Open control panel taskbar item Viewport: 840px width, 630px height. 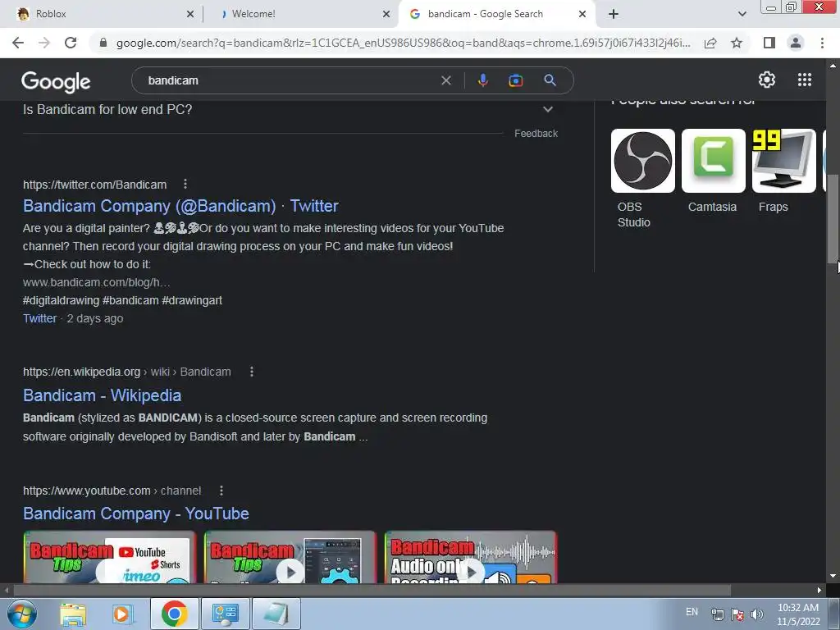[x=225, y=614]
